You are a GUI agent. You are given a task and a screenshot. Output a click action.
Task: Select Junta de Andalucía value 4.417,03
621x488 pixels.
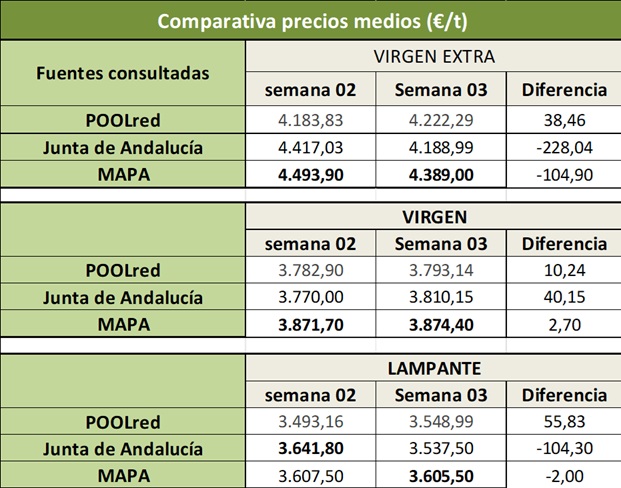coord(310,148)
